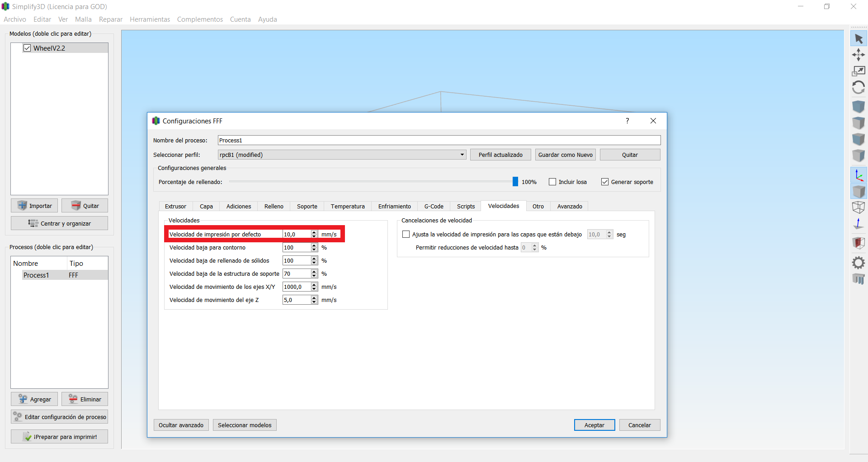Image resolution: width=868 pixels, height=462 pixels.
Task: Switch to default isometric cube view
Action: click(859, 107)
